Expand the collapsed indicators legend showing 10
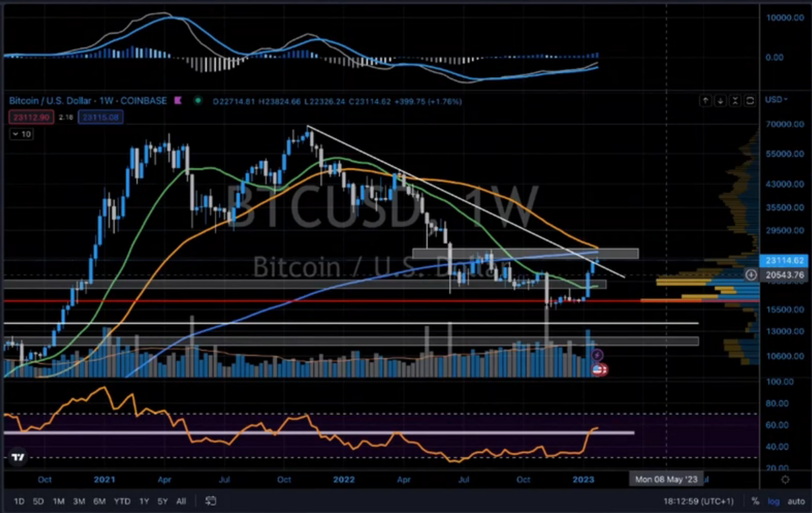This screenshot has width=812, height=513. click(21, 134)
